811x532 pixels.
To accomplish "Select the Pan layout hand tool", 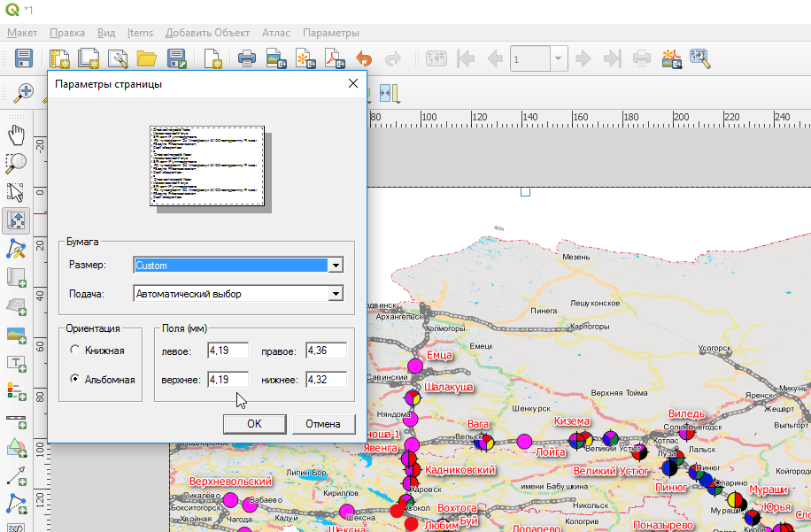I will [x=16, y=135].
